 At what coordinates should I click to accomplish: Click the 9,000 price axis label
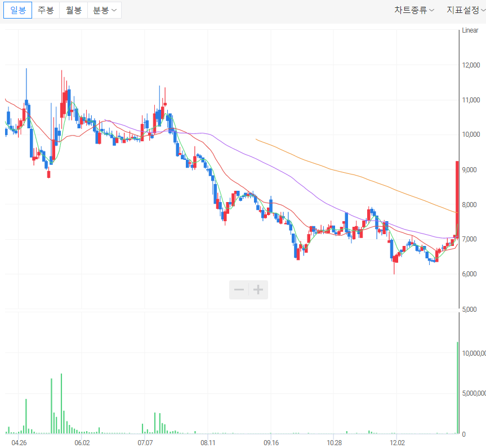pos(469,170)
